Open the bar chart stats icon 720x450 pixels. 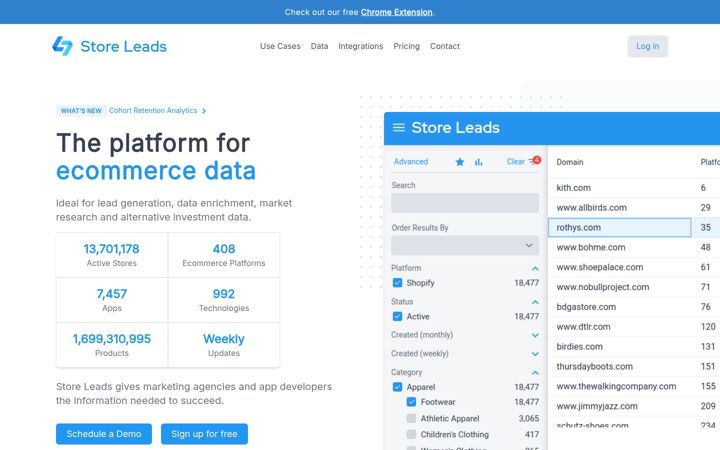478,162
